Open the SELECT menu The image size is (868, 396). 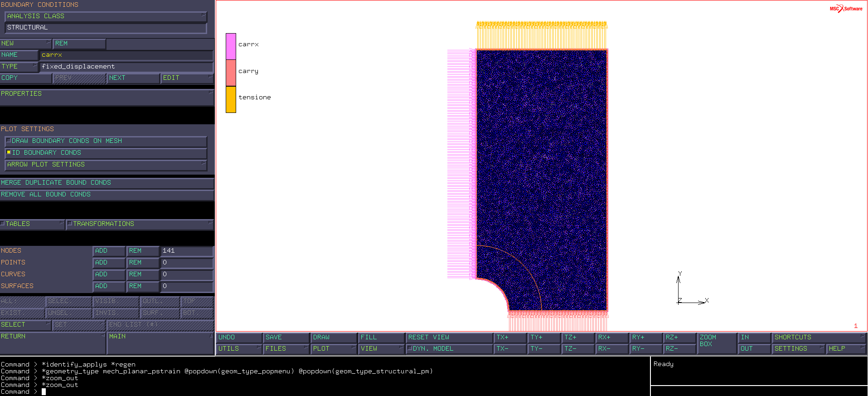coord(26,325)
